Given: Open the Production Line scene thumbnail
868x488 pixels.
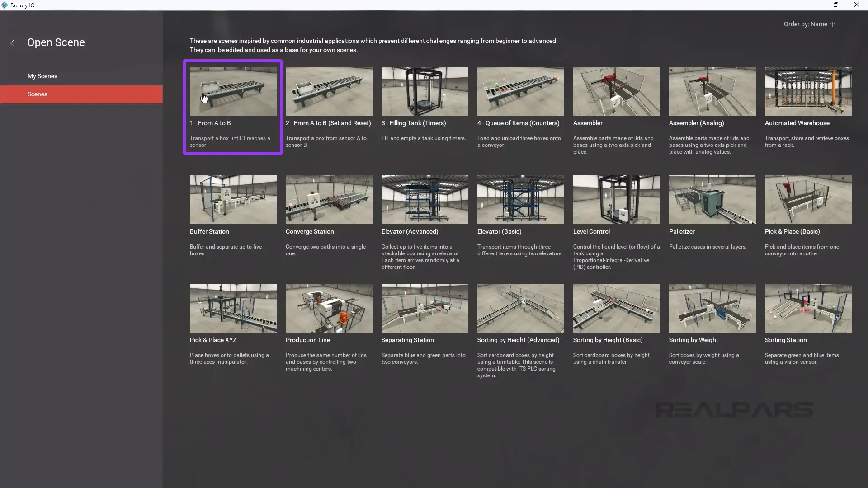Looking at the screenshot, I should pyautogui.click(x=329, y=308).
